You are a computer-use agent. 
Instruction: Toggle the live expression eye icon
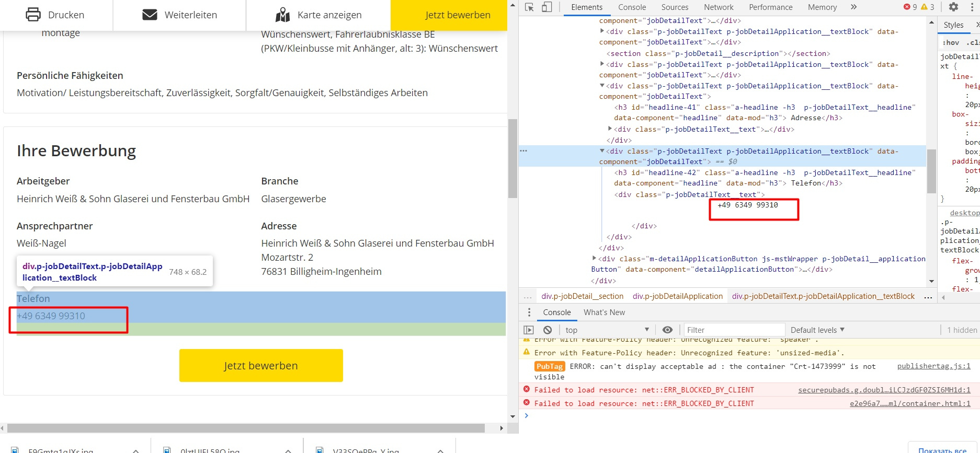[x=667, y=330]
